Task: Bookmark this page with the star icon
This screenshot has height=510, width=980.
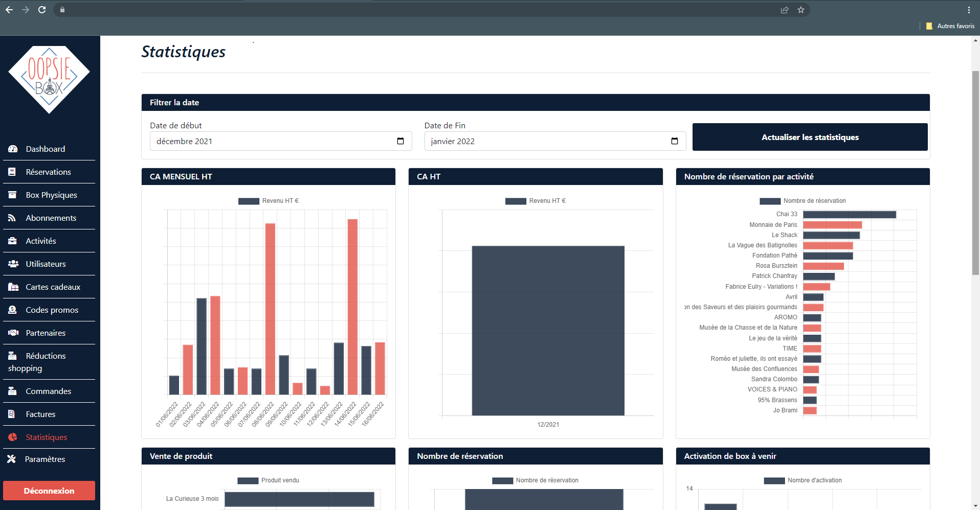Action: pos(801,10)
